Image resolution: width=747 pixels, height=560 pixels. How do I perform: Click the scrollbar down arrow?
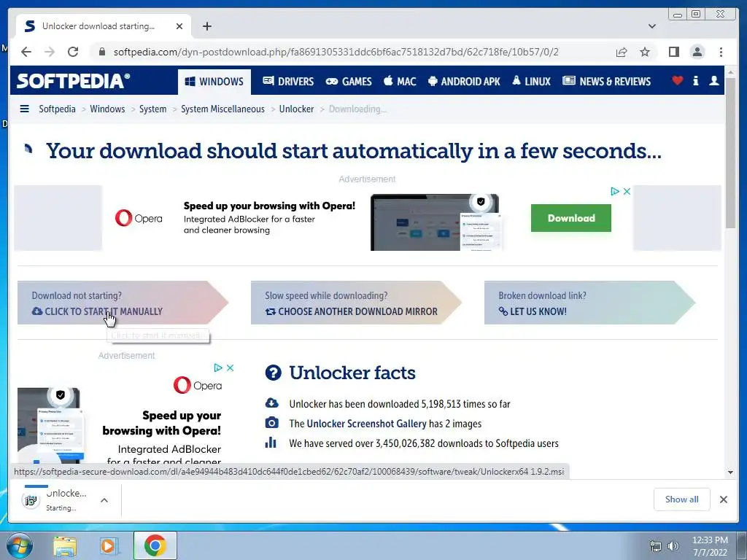point(731,472)
